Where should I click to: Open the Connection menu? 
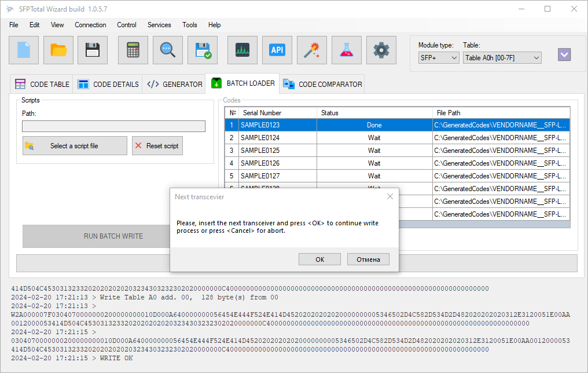pos(90,25)
